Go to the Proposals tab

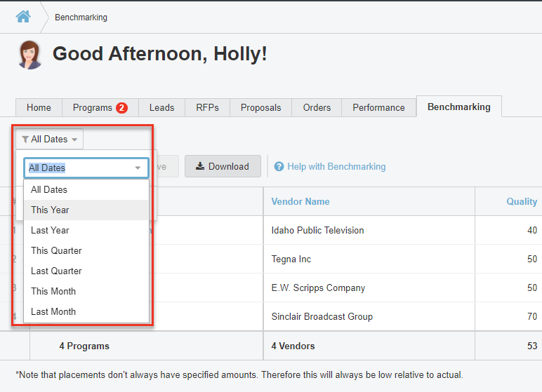(260, 108)
